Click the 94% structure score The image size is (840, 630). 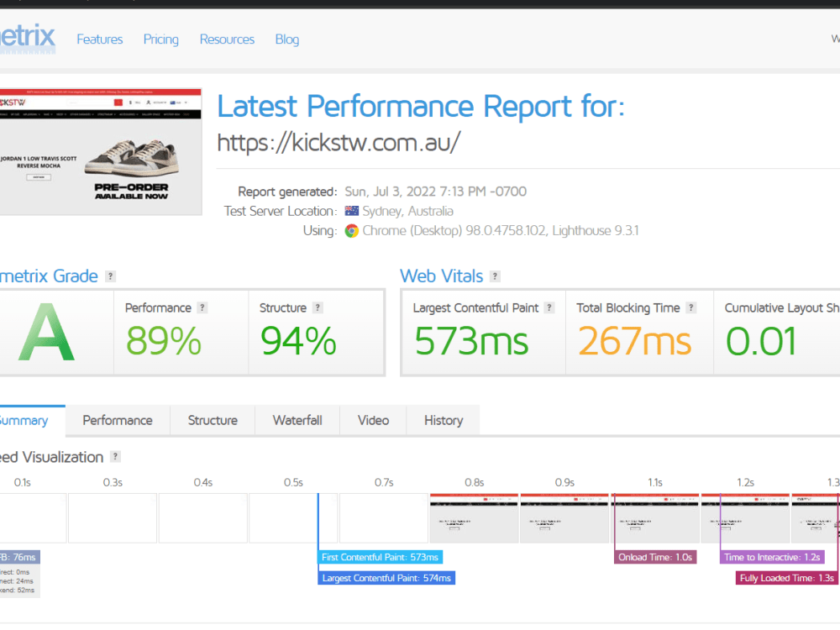298,341
